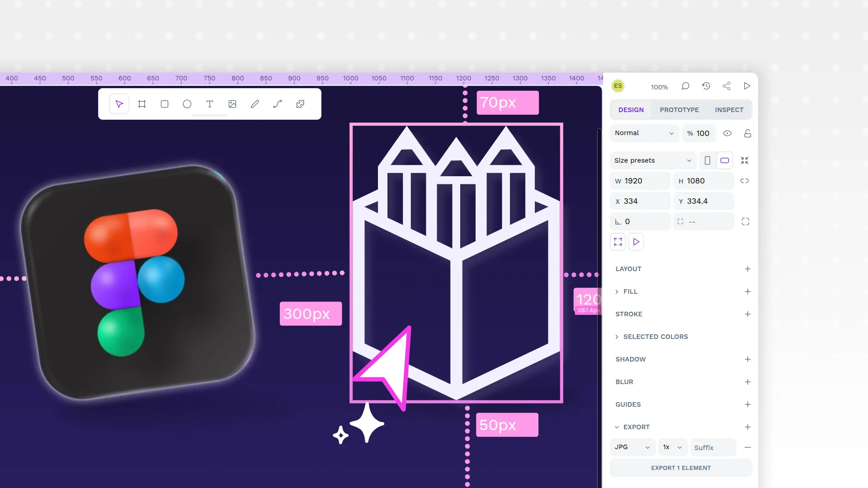Select the Text tool

[209, 103]
